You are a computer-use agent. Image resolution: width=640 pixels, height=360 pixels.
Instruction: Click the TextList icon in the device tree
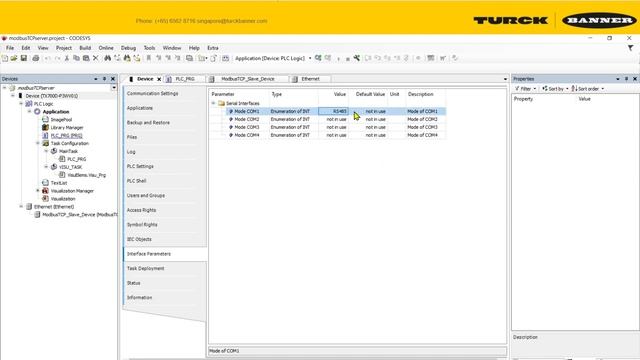click(x=45, y=183)
